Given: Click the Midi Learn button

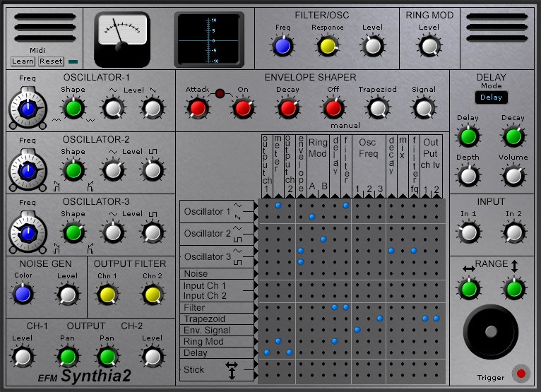Looking at the screenshot, I should [24, 61].
